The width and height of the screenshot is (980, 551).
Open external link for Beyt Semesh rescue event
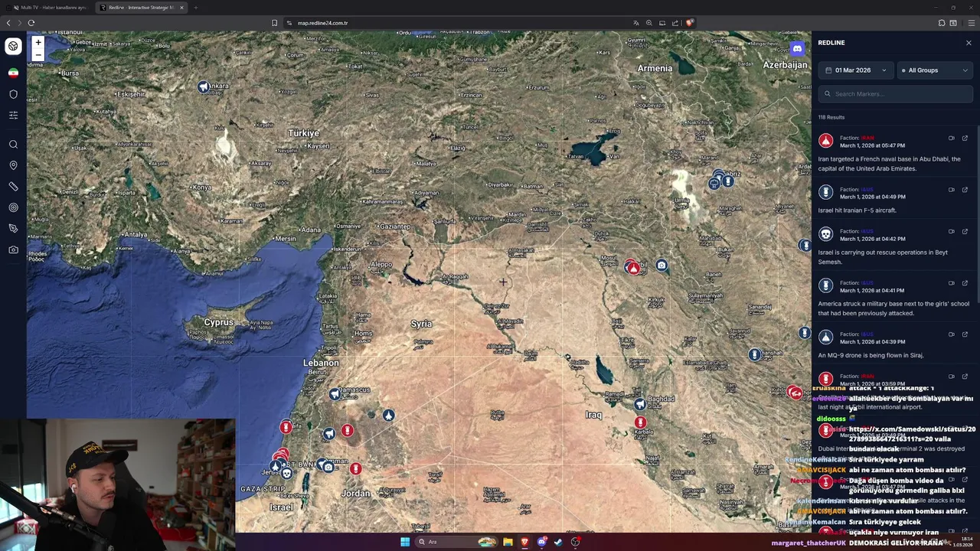click(965, 232)
